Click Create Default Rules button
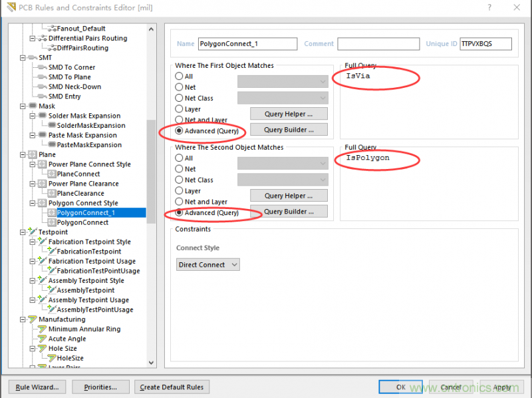This screenshot has width=532, height=398. [x=173, y=387]
